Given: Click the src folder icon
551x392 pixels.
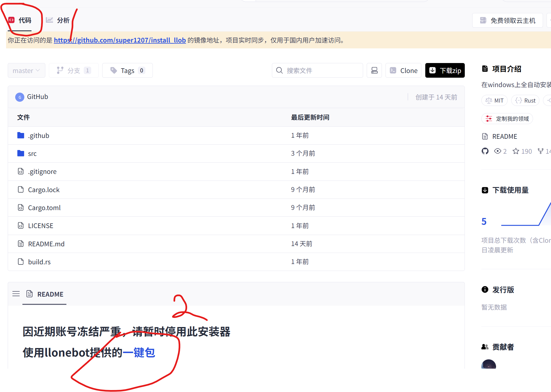Looking at the screenshot, I should (21, 153).
